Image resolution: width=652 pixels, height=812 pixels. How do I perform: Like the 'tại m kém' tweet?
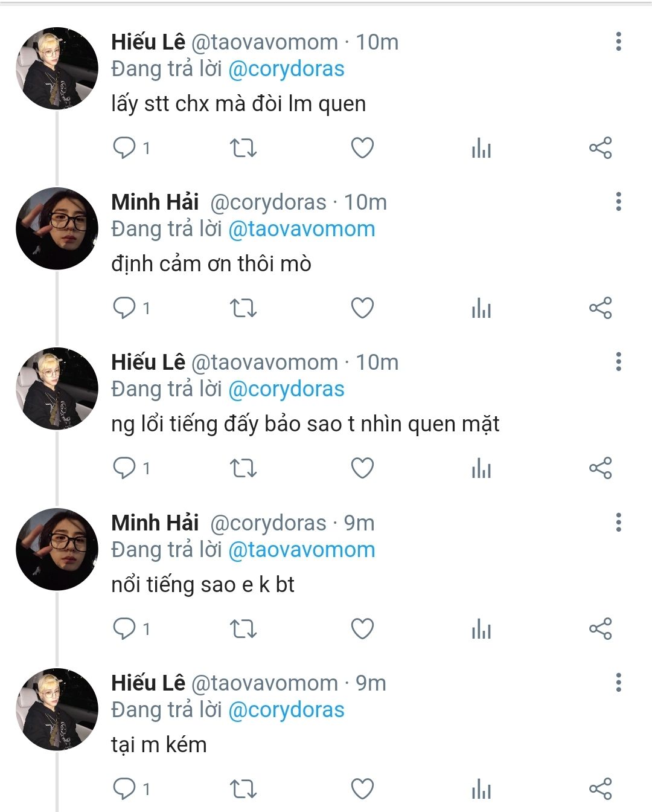(x=362, y=789)
